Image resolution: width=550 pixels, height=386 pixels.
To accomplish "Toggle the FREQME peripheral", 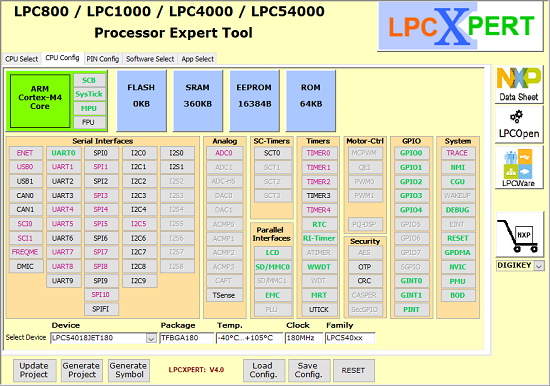I will [25, 252].
